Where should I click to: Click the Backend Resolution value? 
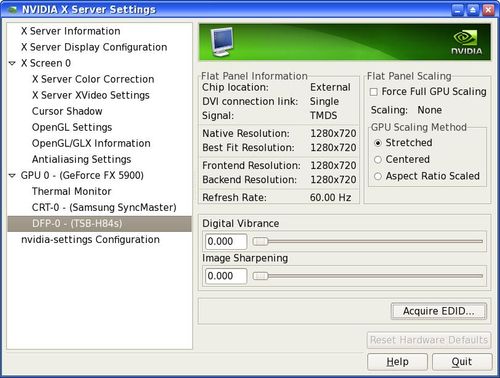[x=333, y=180]
